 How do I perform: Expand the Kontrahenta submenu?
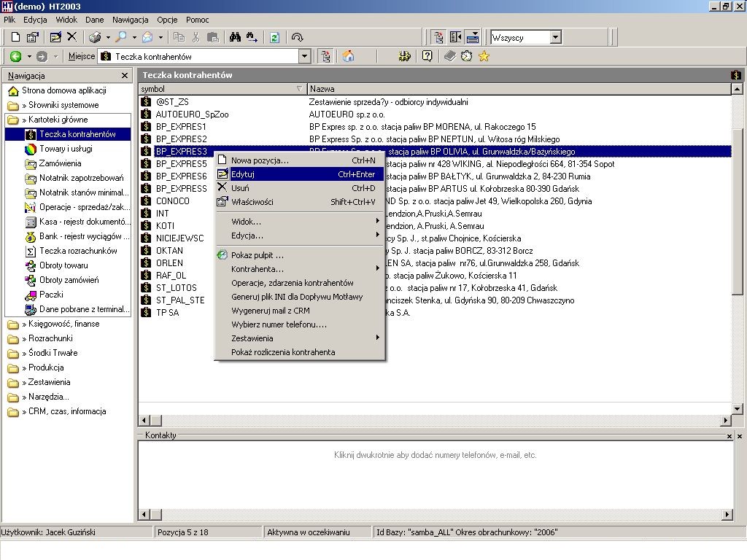tap(300, 269)
